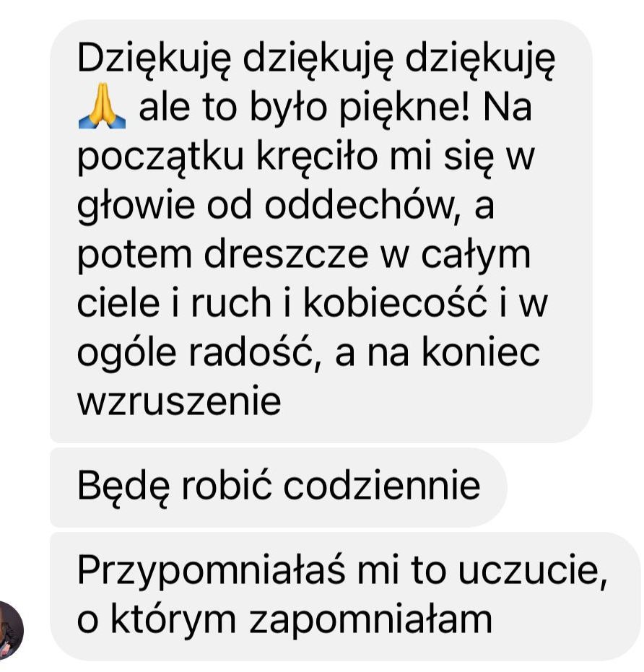Click the word 'Przypomniałaś' in the last message

coord(211,572)
